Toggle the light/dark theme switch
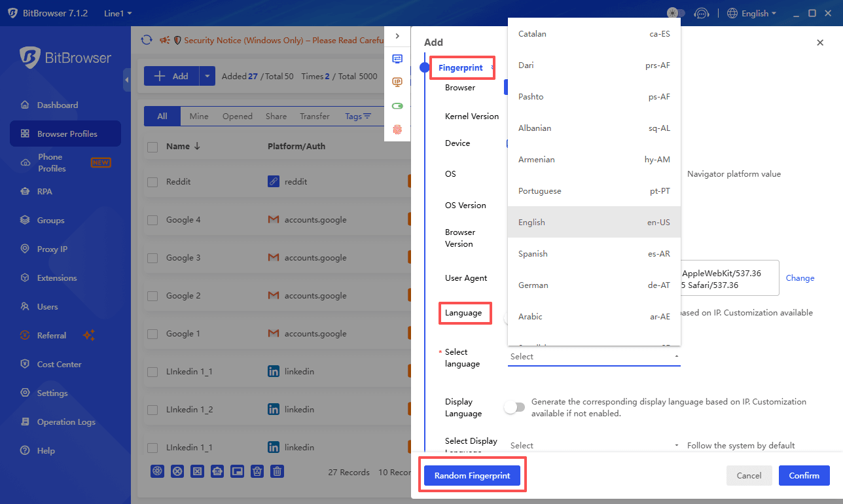This screenshot has height=504, width=843. pos(676,13)
